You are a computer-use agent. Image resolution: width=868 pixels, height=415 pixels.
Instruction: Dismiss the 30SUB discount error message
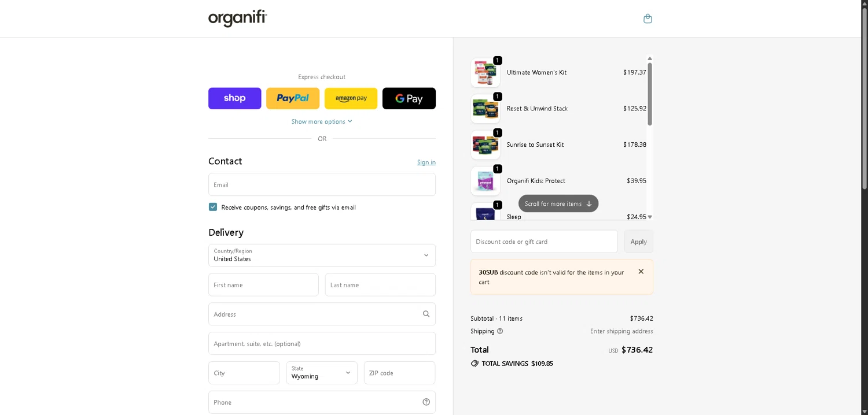pos(641,272)
